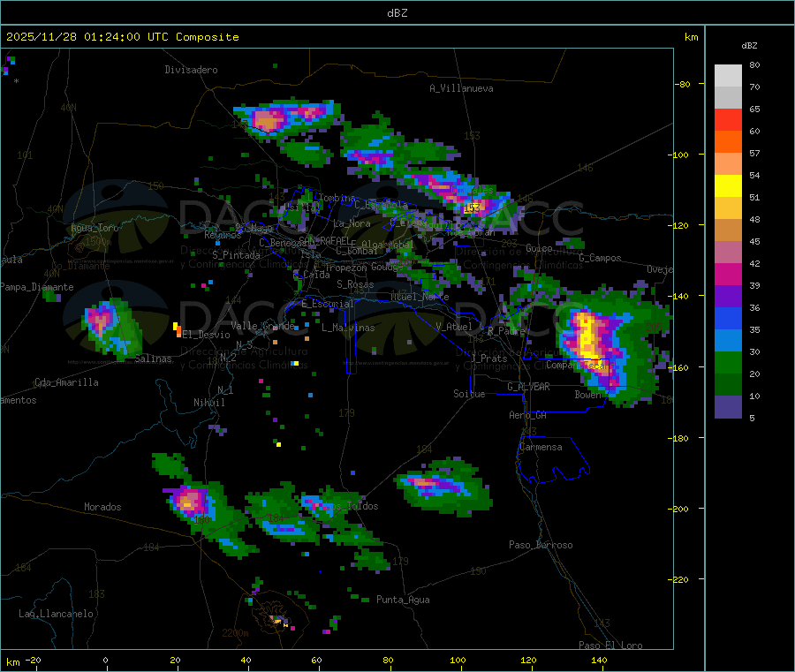795x672 pixels.
Task: Click the -20 tick on the horizontal axis
Action: (34, 661)
